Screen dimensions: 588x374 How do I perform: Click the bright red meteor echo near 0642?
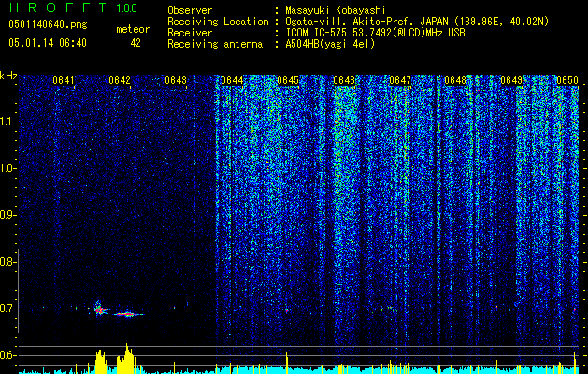(x=99, y=309)
